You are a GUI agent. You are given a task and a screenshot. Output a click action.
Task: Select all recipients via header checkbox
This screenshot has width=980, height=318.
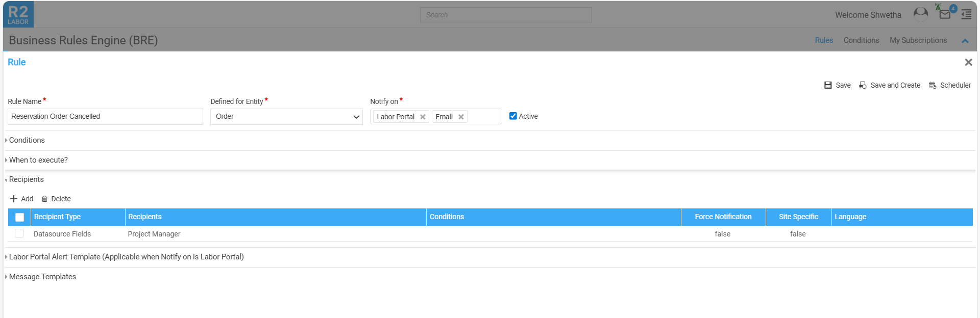[x=19, y=217]
